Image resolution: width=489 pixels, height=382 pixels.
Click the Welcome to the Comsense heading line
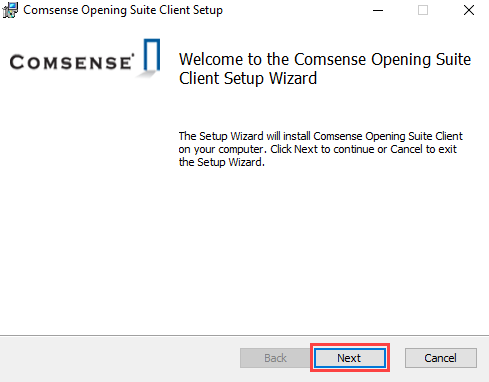325,59
